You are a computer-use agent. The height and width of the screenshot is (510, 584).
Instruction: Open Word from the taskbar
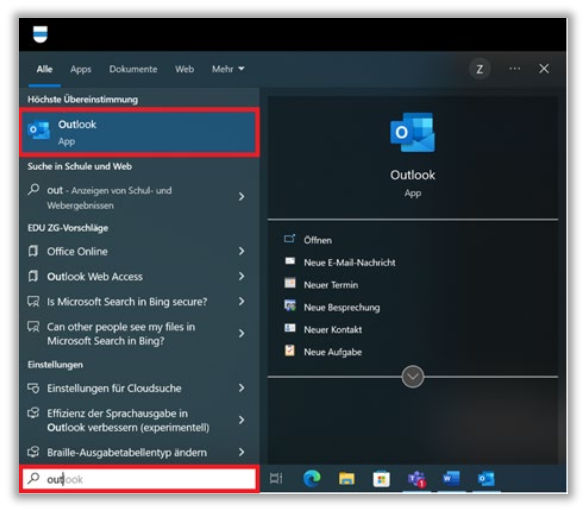tap(451, 478)
